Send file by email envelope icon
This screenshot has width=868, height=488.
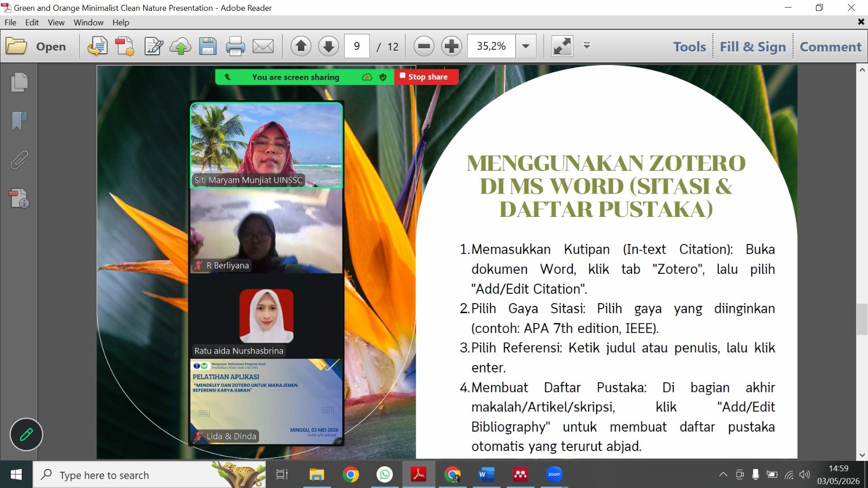tap(263, 47)
